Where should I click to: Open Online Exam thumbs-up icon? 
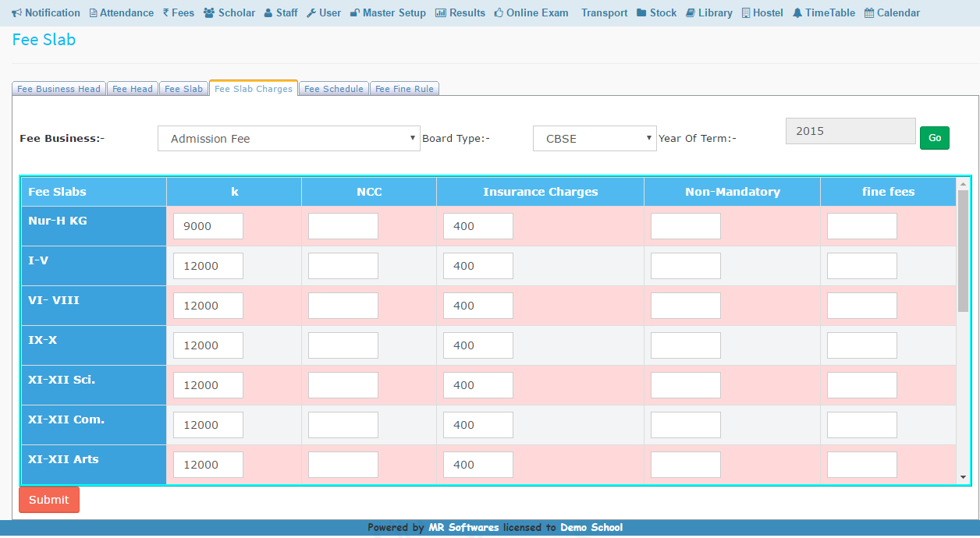[x=499, y=13]
